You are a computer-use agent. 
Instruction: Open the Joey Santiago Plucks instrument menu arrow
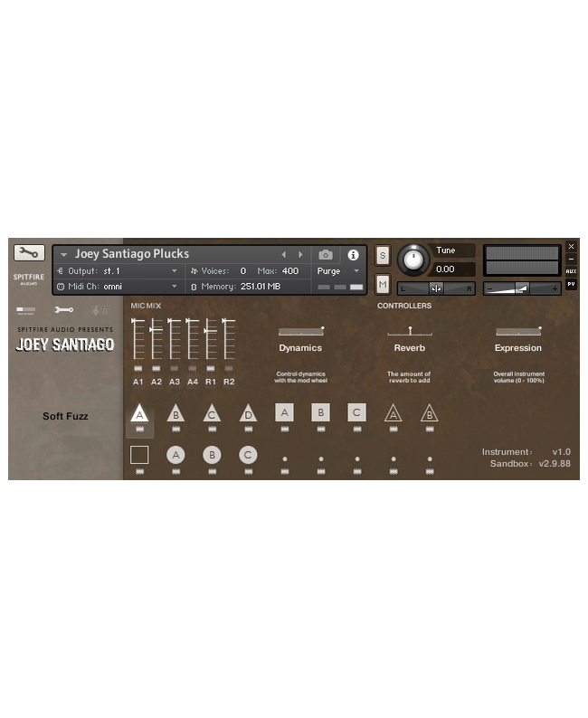click(63, 254)
